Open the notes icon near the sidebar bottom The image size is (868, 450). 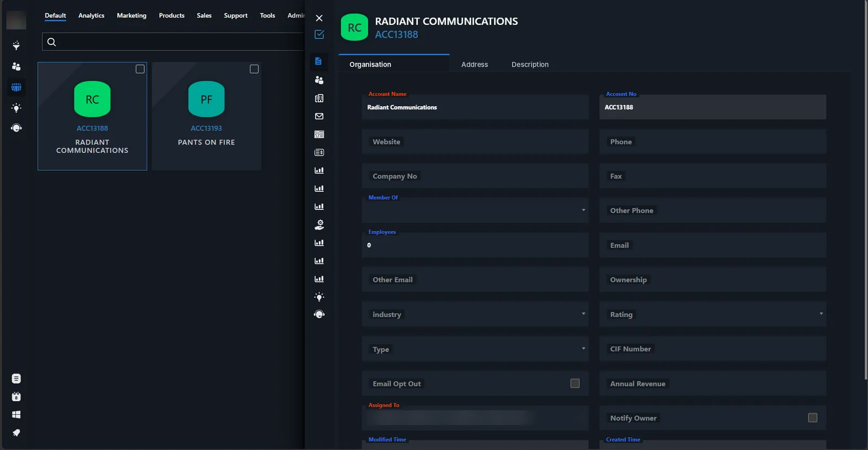(16, 378)
